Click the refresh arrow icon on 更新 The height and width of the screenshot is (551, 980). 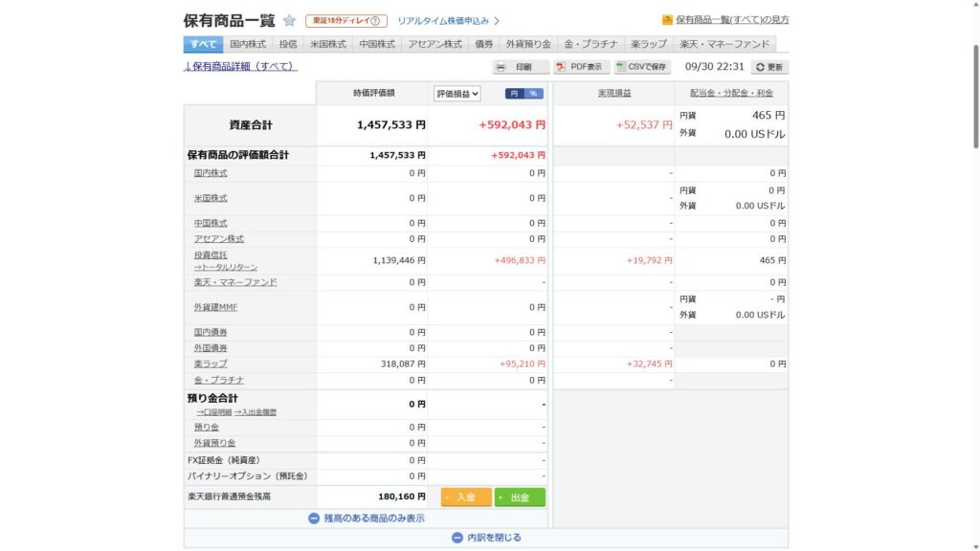coord(760,67)
